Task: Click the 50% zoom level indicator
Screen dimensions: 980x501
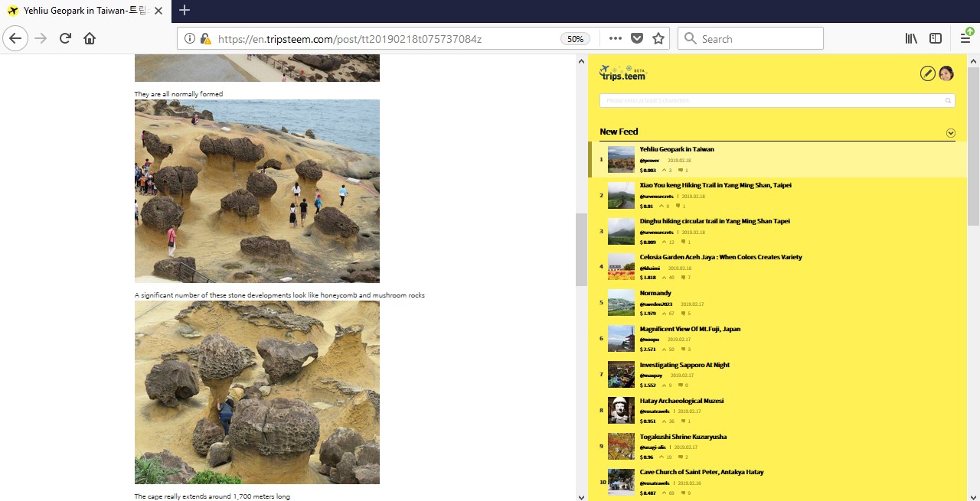Action: [575, 38]
